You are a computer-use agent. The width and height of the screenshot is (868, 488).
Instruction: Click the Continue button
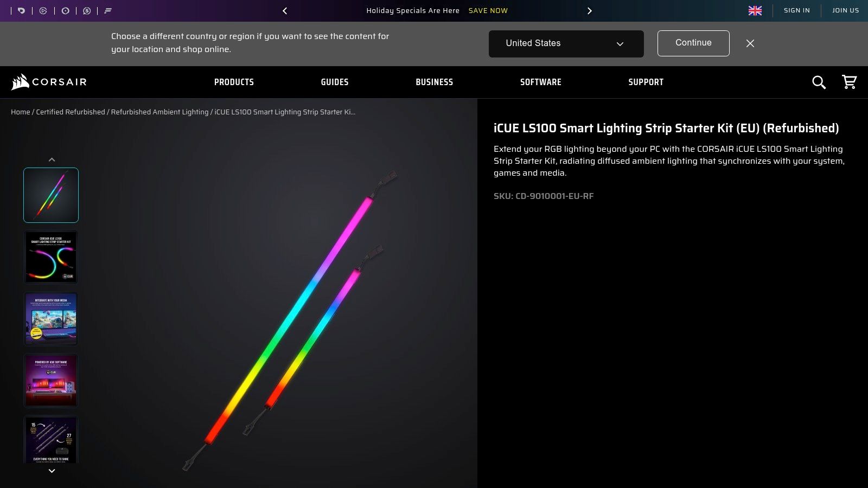(693, 43)
